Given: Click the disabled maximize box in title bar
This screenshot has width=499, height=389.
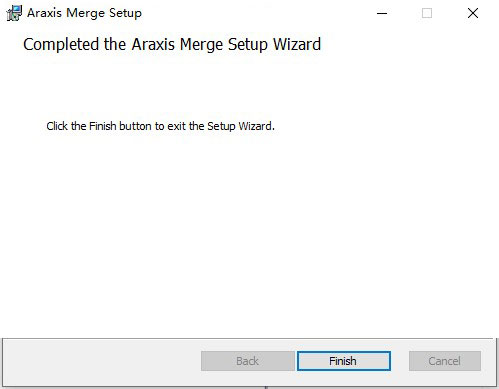Looking at the screenshot, I should click(427, 13).
